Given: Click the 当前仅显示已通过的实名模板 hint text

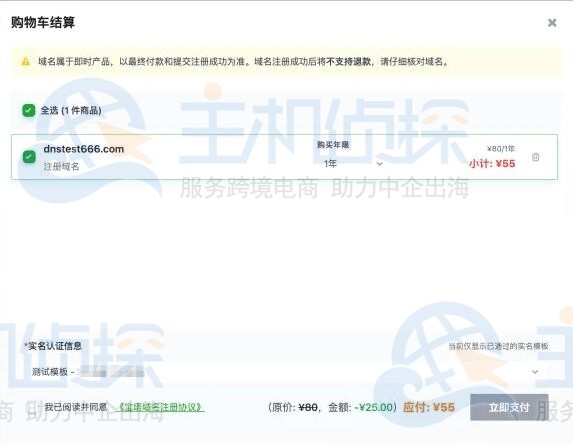Looking at the screenshot, I should tap(498, 346).
